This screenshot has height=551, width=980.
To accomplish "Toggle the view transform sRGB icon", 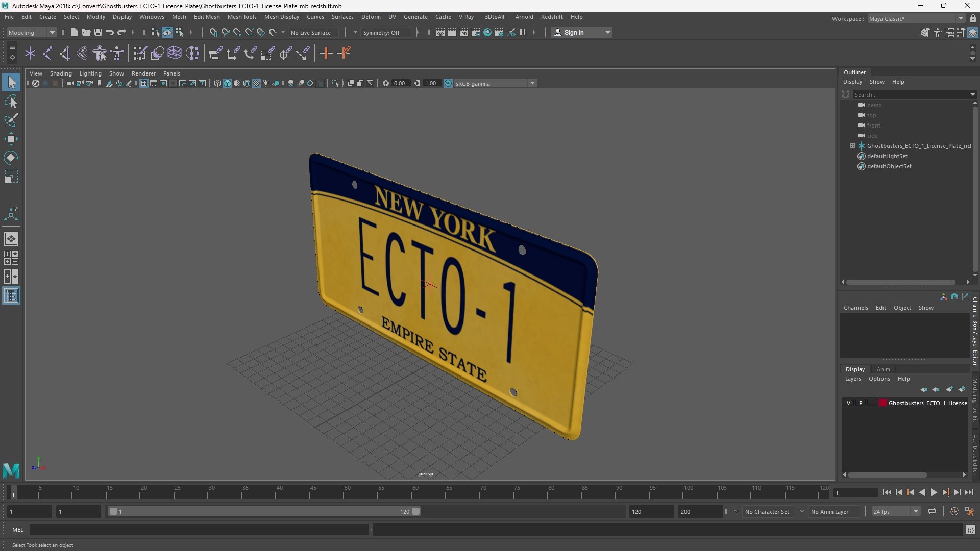I will click(x=448, y=83).
